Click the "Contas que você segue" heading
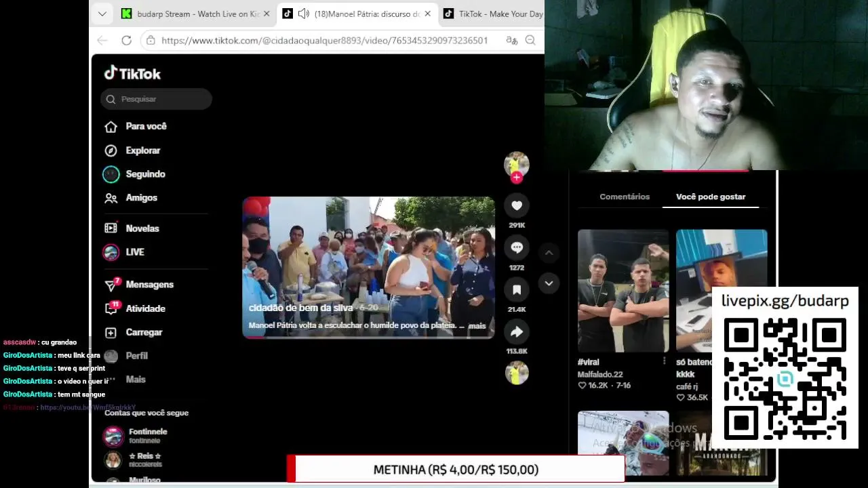Image resolution: width=868 pixels, height=488 pixels. (x=146, y=413)
